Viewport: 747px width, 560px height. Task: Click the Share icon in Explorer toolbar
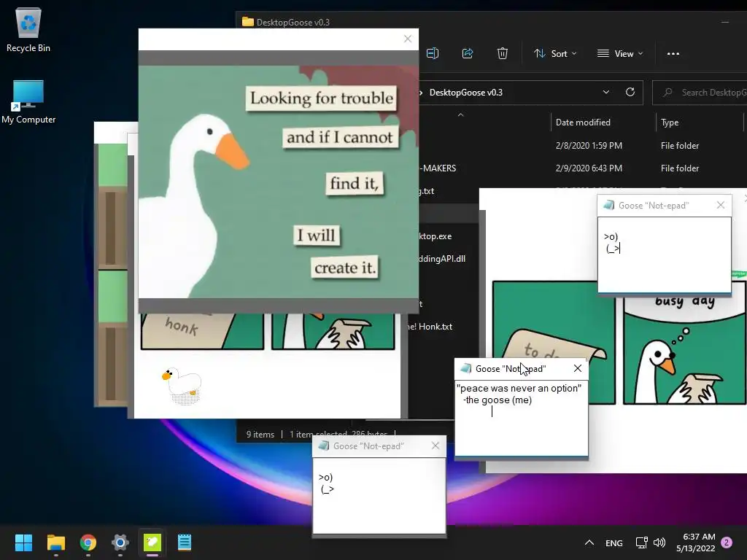pos(468,53)
